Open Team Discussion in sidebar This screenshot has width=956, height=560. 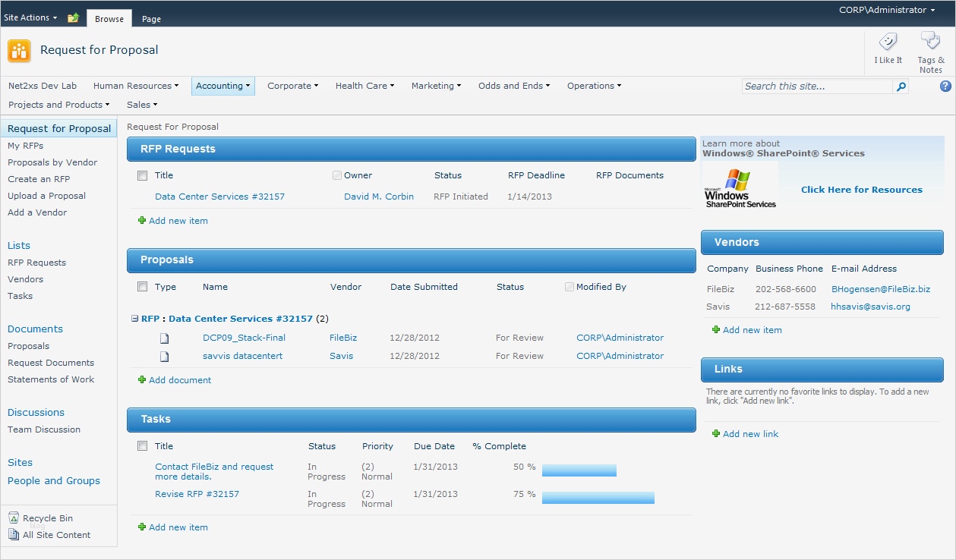44,429
